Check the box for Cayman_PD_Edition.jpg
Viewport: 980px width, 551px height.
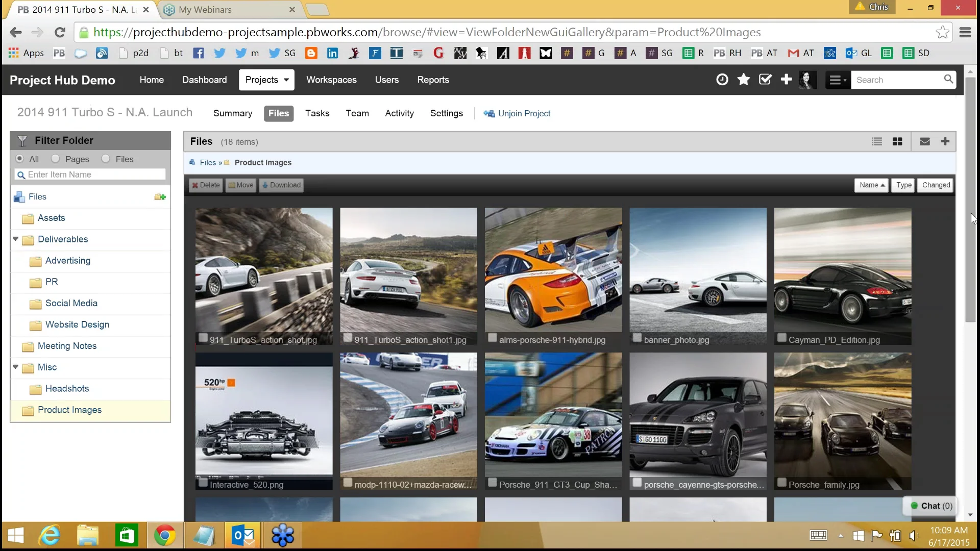781,338
